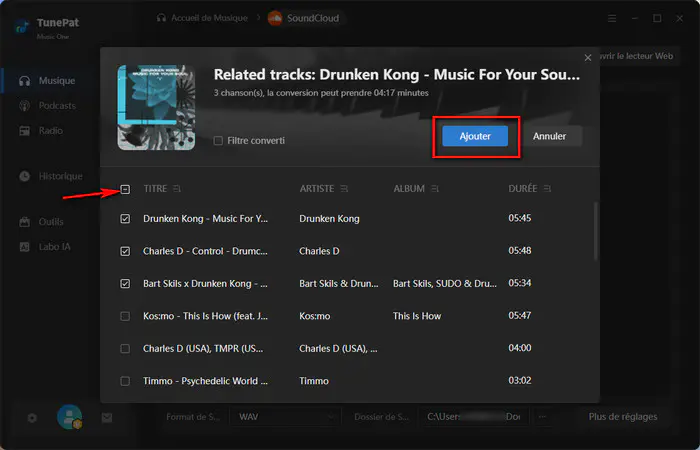Click the browse folder ellipsis button
The image size is (700, 450).
[x=542, y=417]
